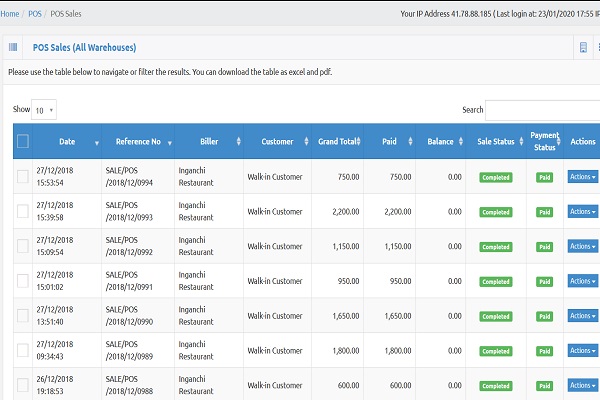Open the Show entries count dropdown
600x400 pixels.
(44, 110)
